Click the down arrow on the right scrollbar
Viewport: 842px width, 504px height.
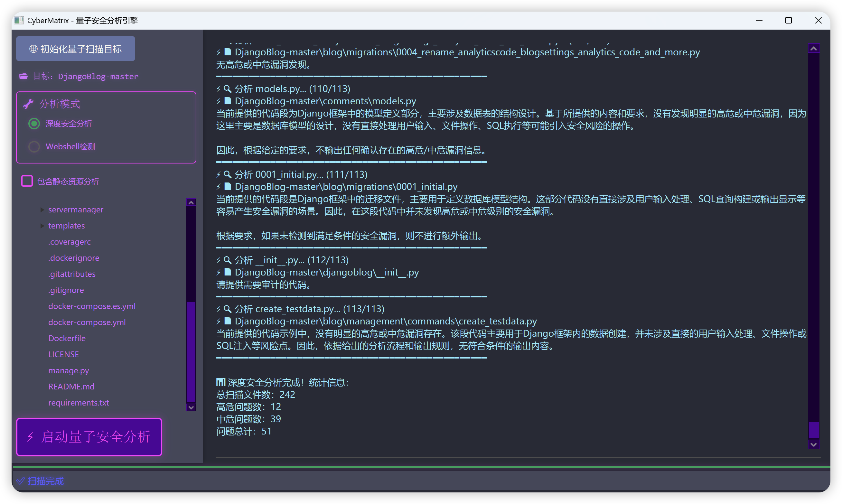click(x=813, y=444)
